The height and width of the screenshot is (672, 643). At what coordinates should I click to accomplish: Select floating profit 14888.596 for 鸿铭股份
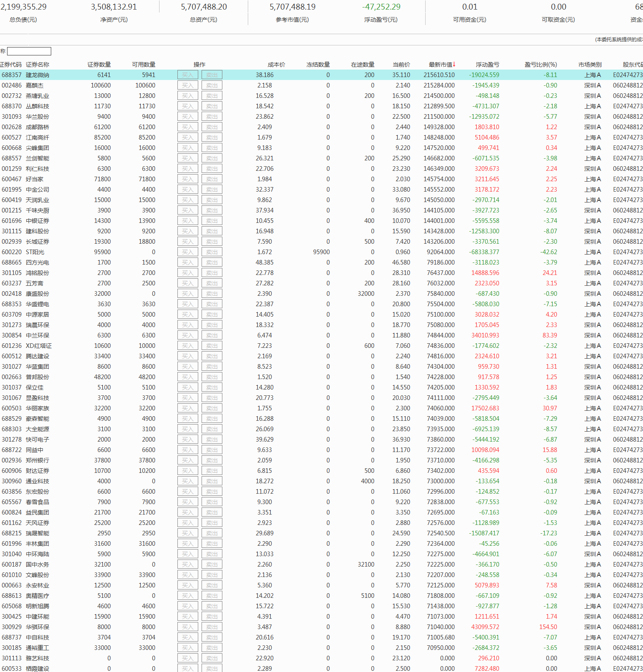coord(485,273)
